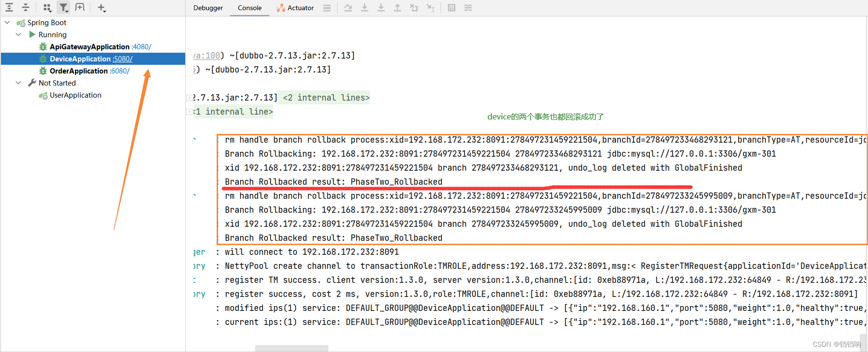868x352 pixels.
Task: Click the 'a:100' source link in console
Action: [207, 56]
